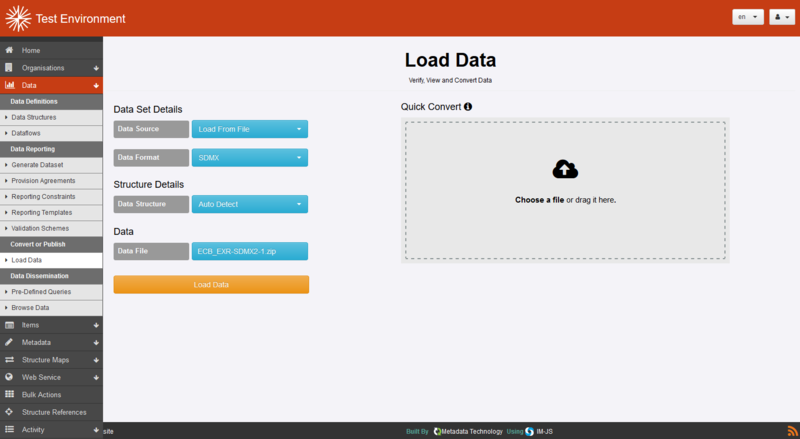Click the ECB_EXR-SDMX2-1.zip data file field
The width and height of the screenshot is (800, 439).
point(249,251)
